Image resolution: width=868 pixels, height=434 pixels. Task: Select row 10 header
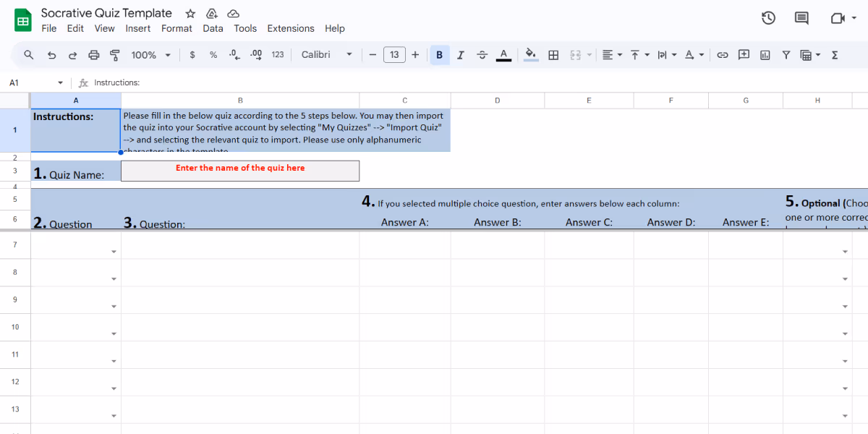tap(15, 327)
